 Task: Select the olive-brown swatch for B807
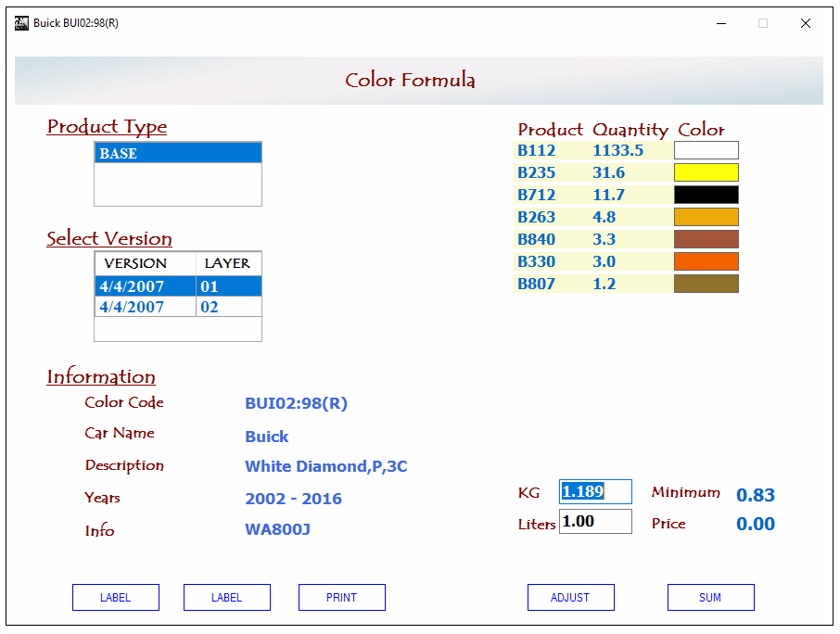(706, 284)
